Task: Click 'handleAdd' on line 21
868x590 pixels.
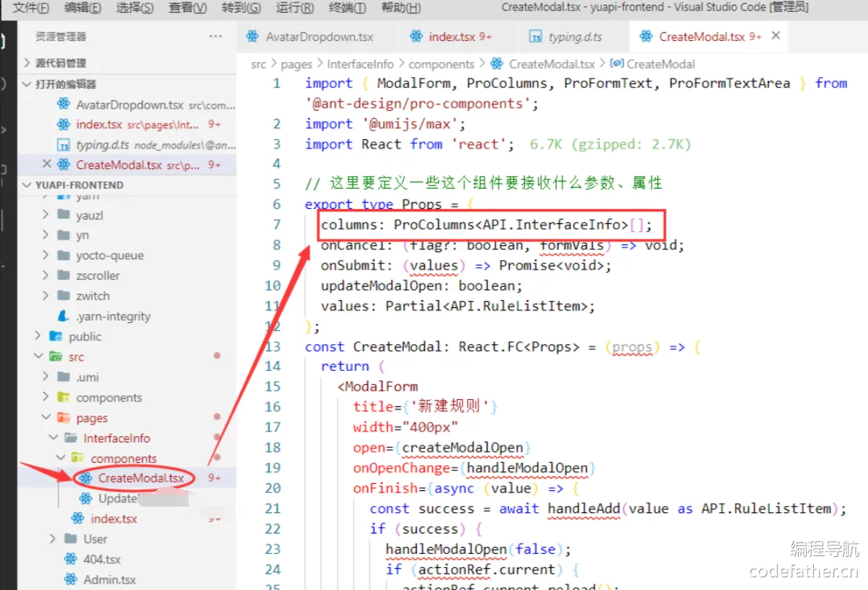Action: [584, 508]
